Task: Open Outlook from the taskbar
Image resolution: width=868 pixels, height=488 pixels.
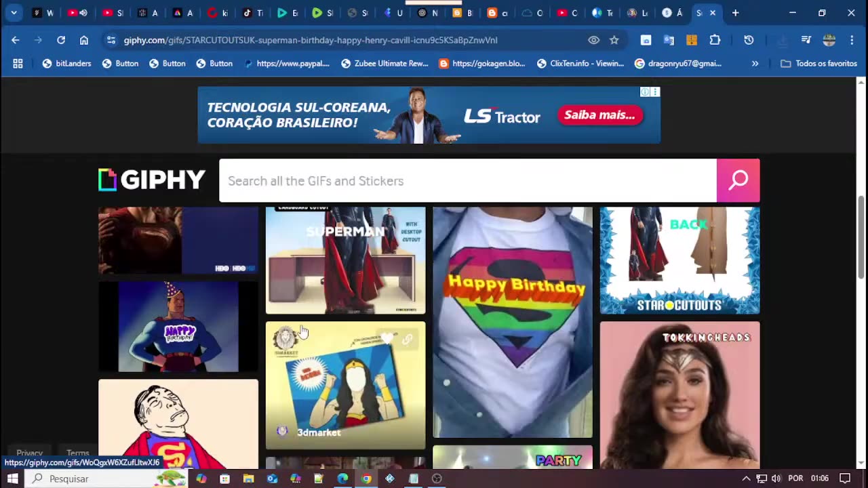Action: [x=272, y=479]
